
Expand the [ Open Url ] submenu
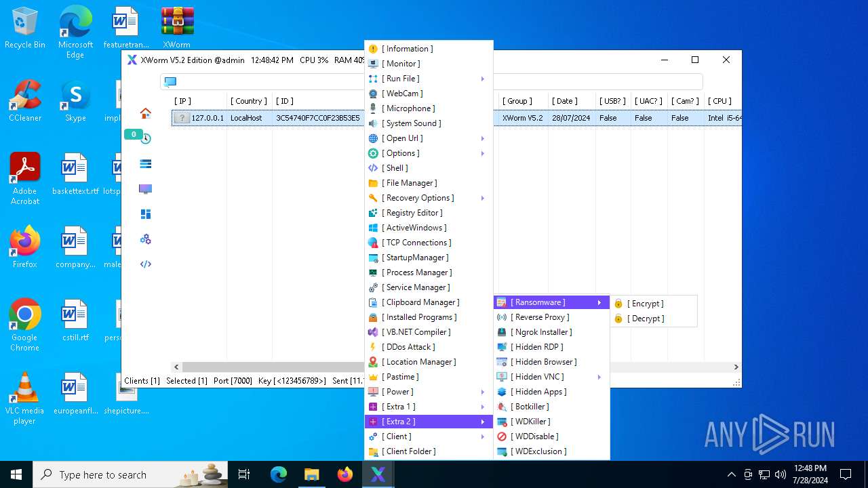429,138
